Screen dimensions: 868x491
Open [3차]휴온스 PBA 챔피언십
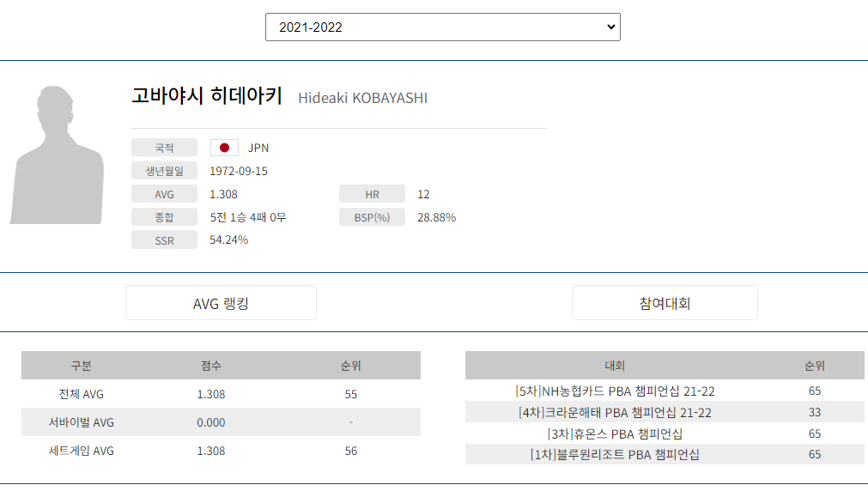point(615,433)
